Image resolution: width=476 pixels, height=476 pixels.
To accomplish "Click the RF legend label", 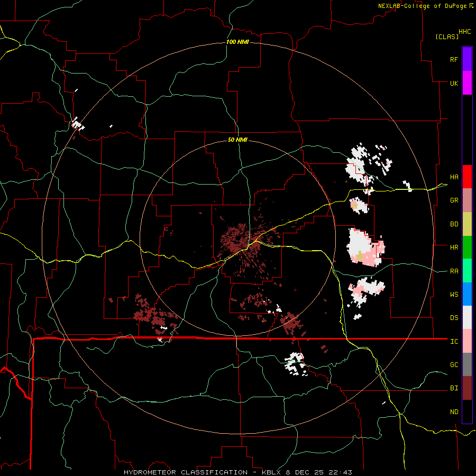I will 454,59.
